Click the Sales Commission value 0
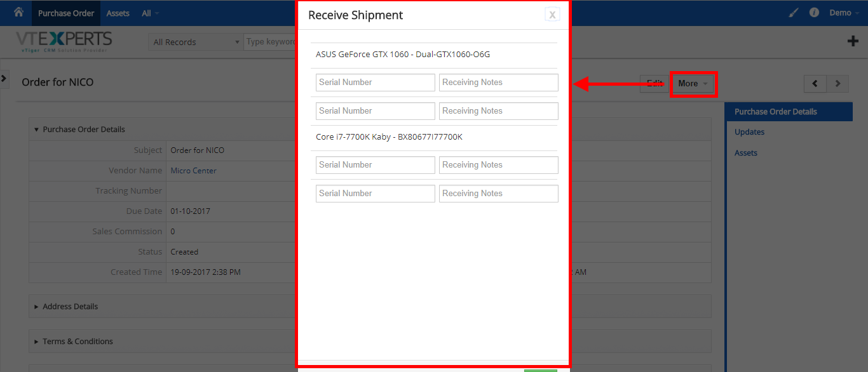 click(173, 232)
